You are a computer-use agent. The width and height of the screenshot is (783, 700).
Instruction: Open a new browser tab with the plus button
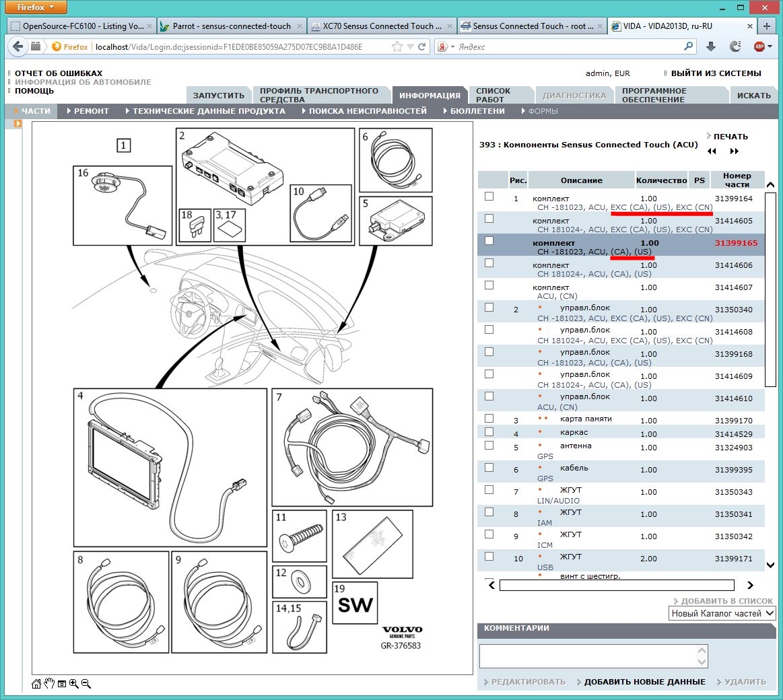coord(767,26)
